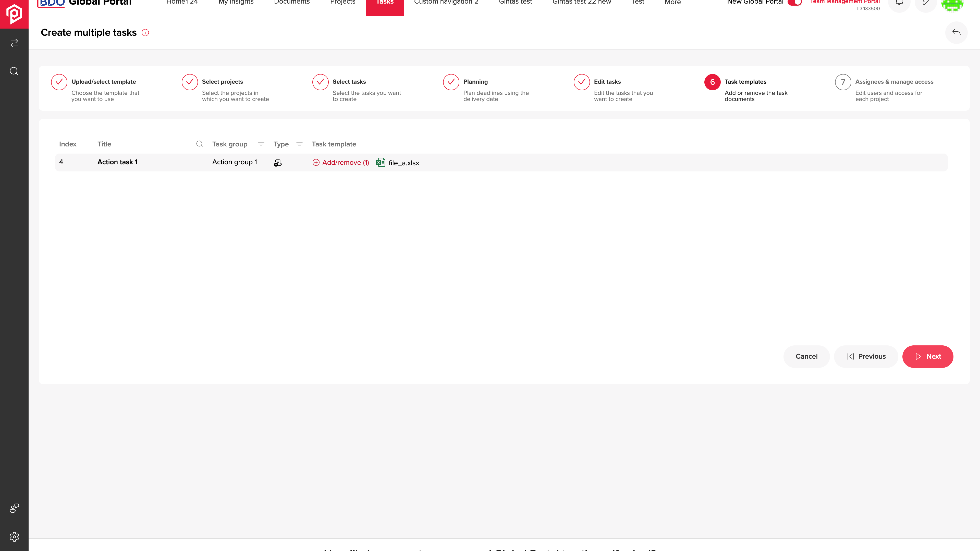Click the back arrow button top right
Image resolution: width=980 pixels, height=551 pixels.
point(957,33)
